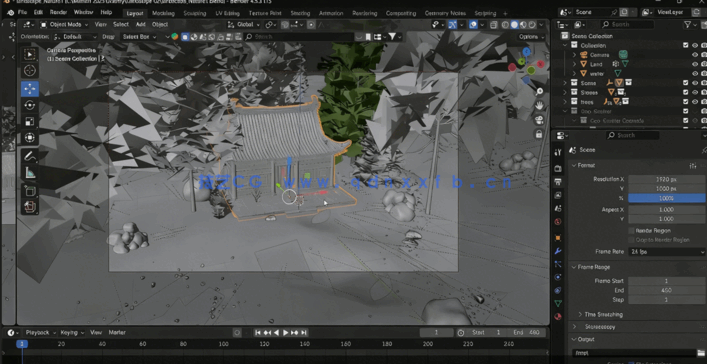Hide the Land object with its eye icon
Screen dimensions: 707x364
pyautogui.click(x=695, y=64)
